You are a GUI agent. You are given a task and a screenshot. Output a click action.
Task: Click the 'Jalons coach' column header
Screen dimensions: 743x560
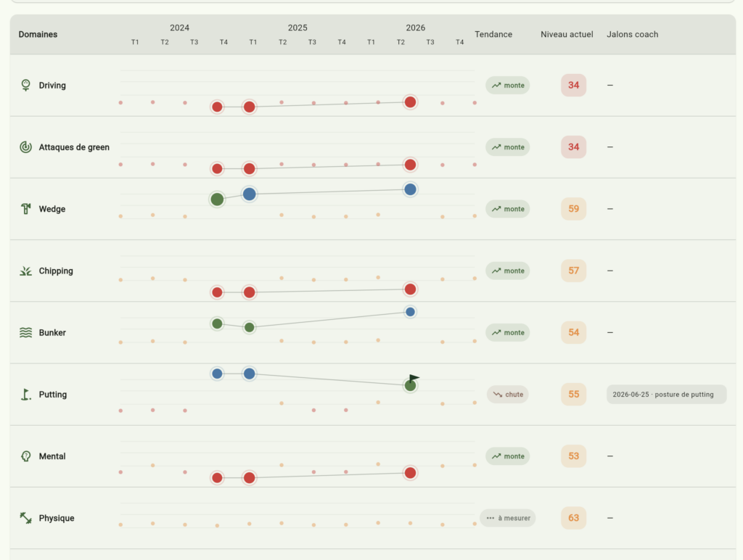point(632,34)
